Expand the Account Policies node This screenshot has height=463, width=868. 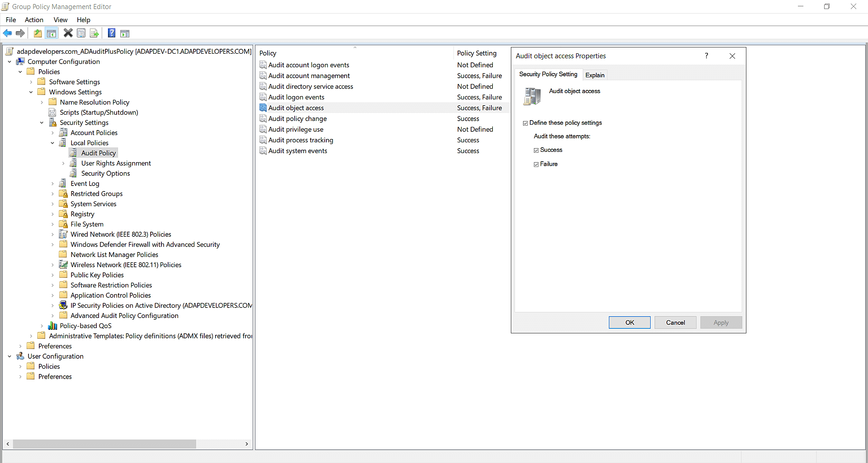point(52,133)
